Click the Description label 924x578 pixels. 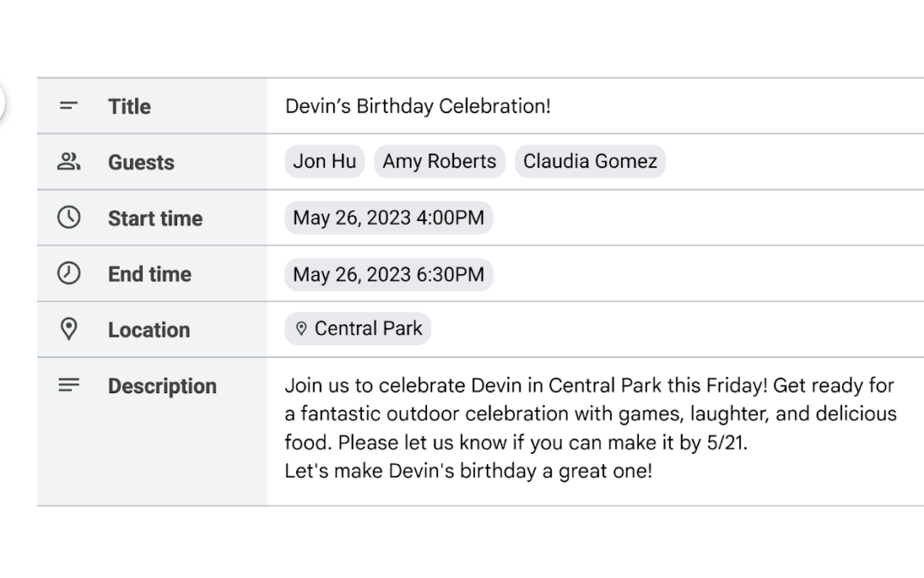coord(163,385)
